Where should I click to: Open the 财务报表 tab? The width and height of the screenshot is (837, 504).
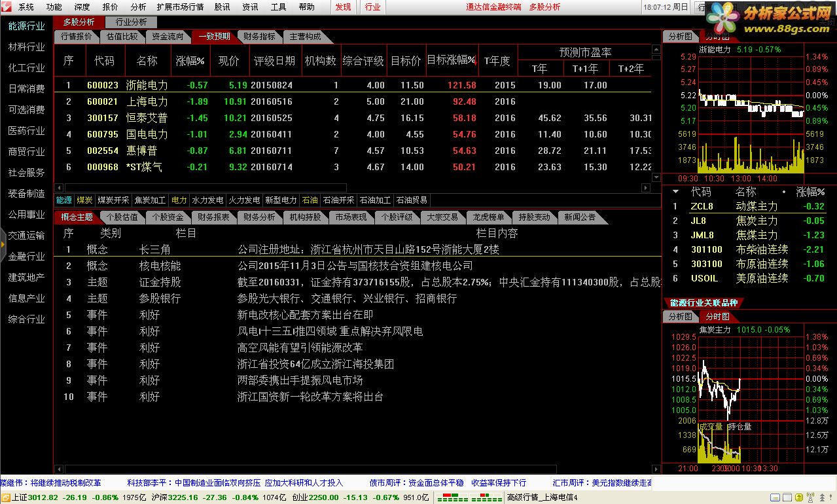[214, 217]
